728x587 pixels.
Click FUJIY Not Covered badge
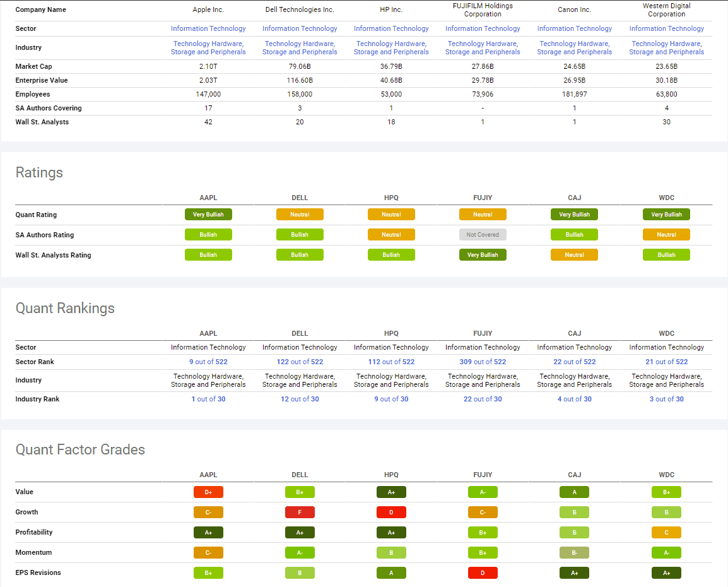pos(483,235)
